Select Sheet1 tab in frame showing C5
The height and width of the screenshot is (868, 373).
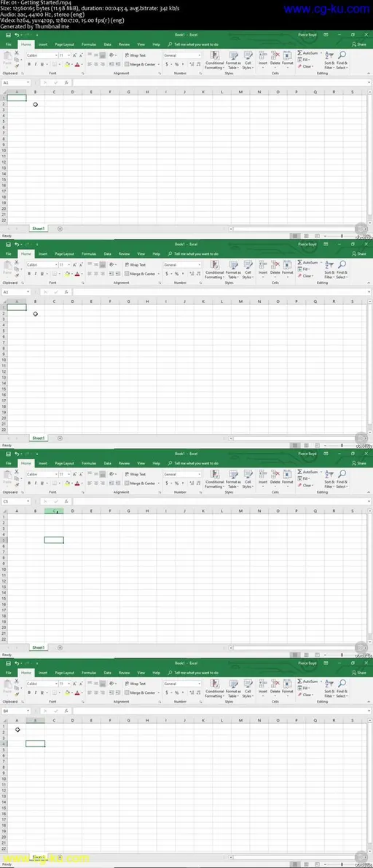[x=38, y=647]
